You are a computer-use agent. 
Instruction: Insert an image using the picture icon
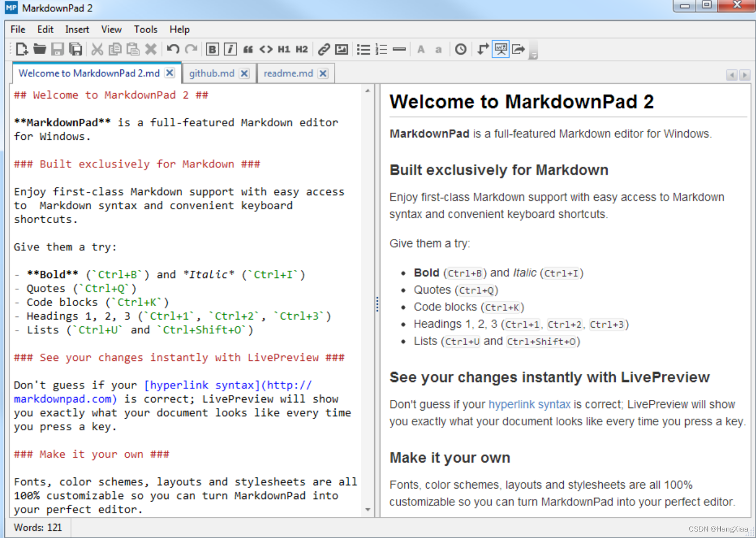pos(342,49)
